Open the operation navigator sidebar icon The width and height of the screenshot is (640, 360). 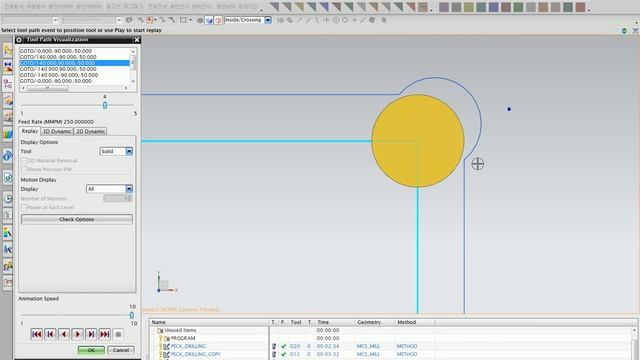click(x=8, y=84)
